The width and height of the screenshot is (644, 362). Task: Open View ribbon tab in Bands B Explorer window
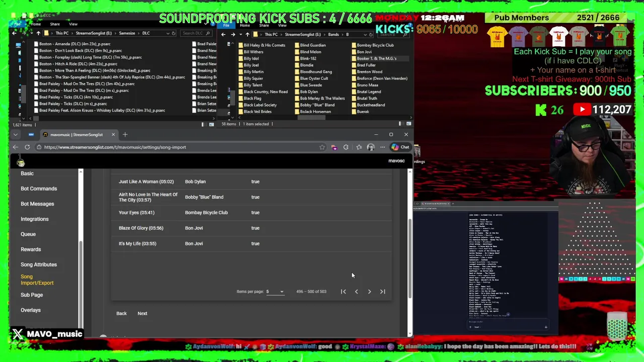[282, 25]
